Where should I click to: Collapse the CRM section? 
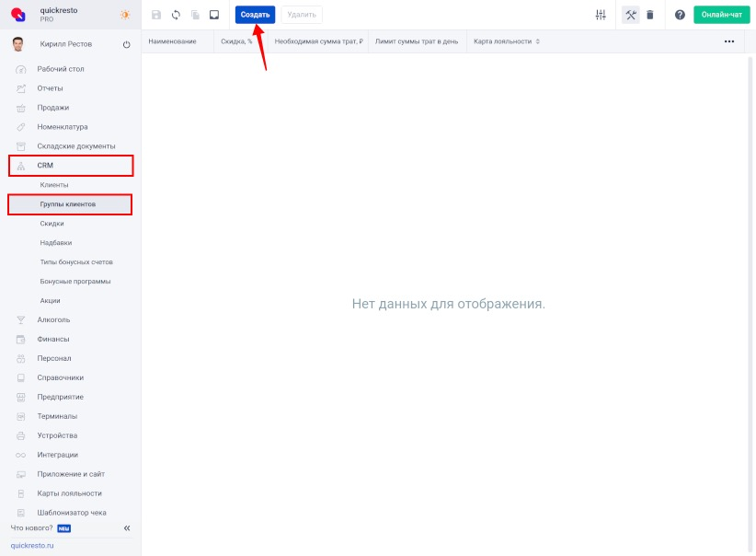(71, 166)
